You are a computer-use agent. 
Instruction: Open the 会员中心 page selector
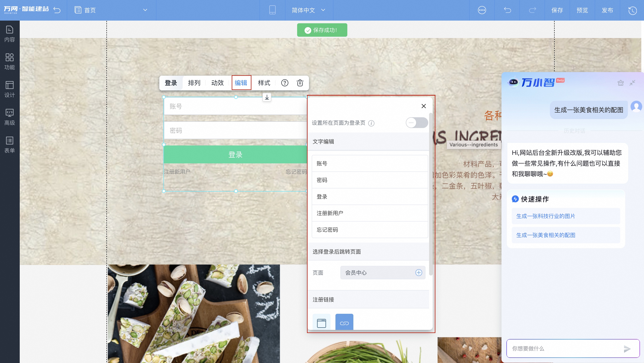coord(383,273)
